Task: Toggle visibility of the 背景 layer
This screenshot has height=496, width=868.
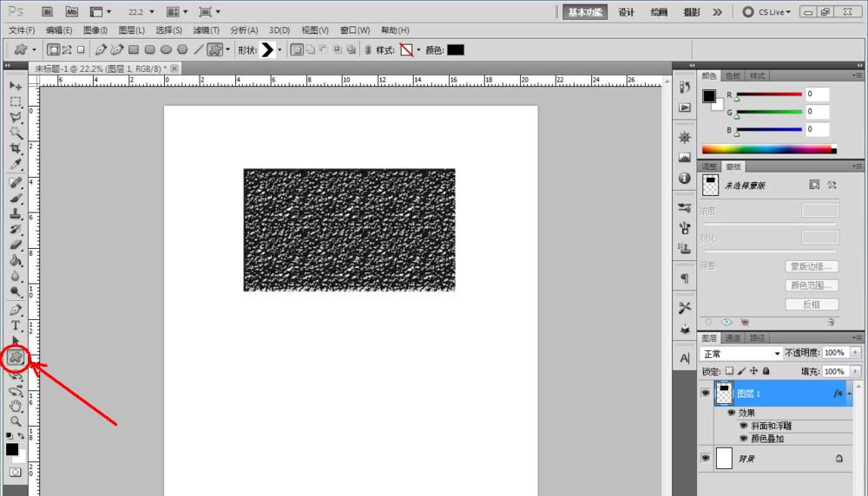Action: coord(705,458)
